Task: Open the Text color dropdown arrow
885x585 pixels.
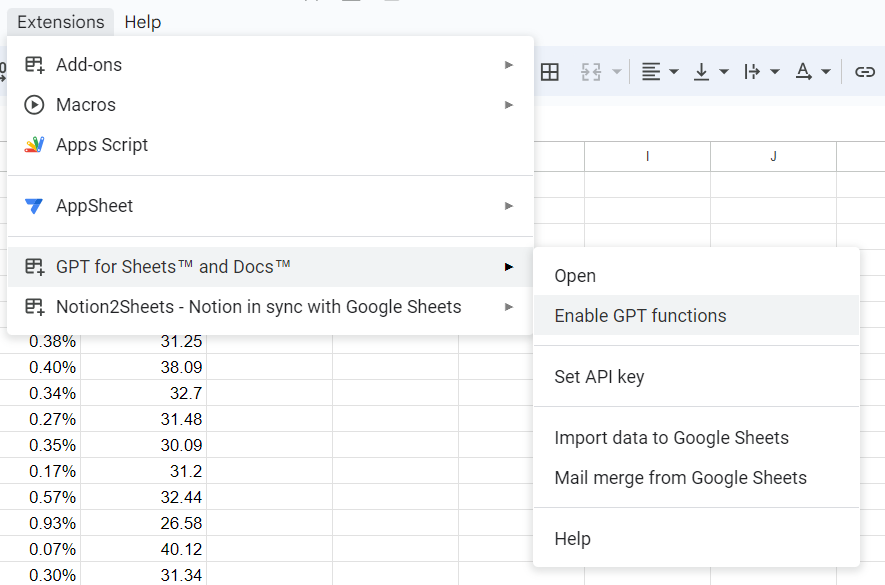Action: [x=826, y=71]
